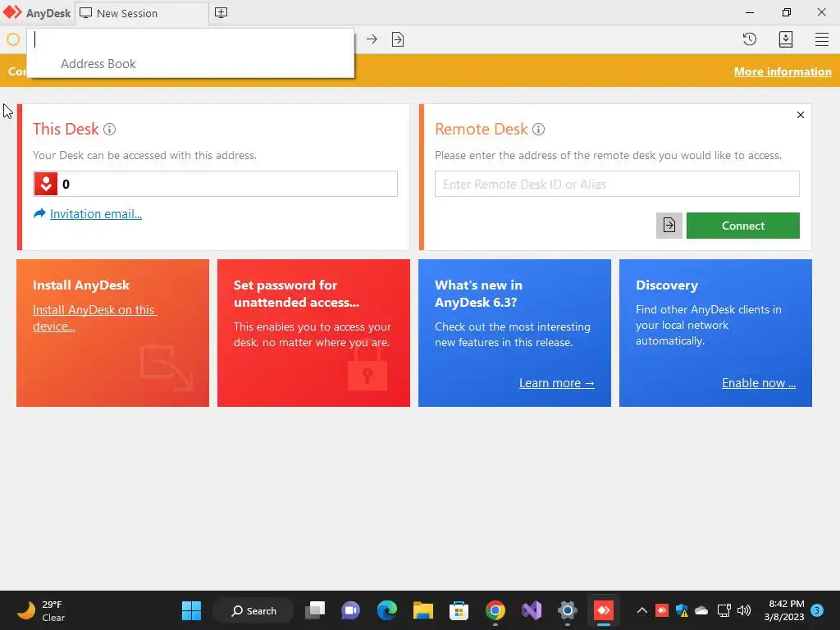Click the red AnyDesk ID badge icon

pos(46,184)
